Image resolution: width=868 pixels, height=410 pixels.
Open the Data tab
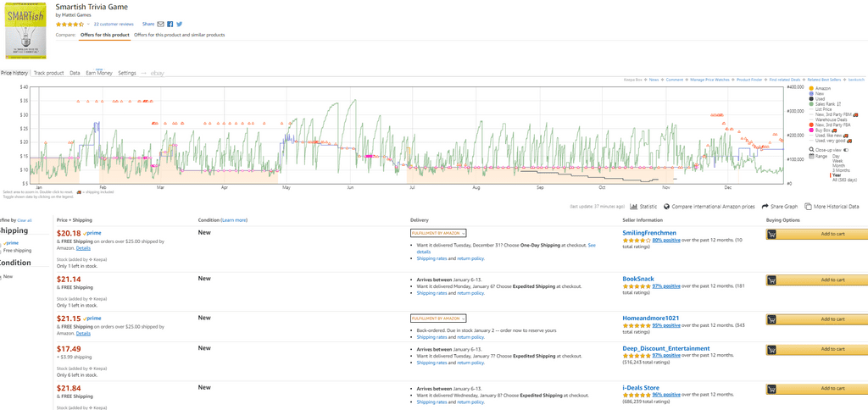[x=75, y=73]
